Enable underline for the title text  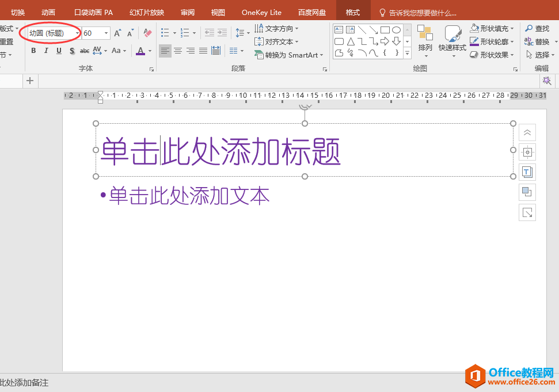pyautogui.click(x=58, y=51)
